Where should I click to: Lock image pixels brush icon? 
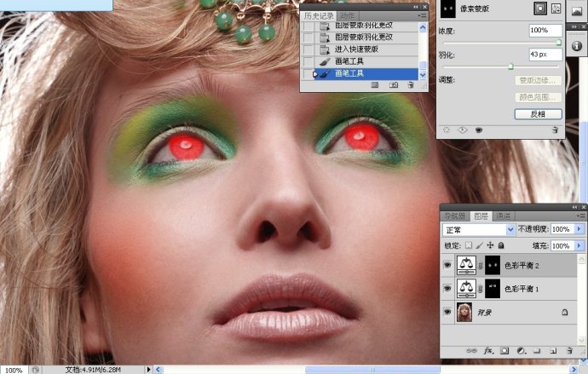pos(479,245)
